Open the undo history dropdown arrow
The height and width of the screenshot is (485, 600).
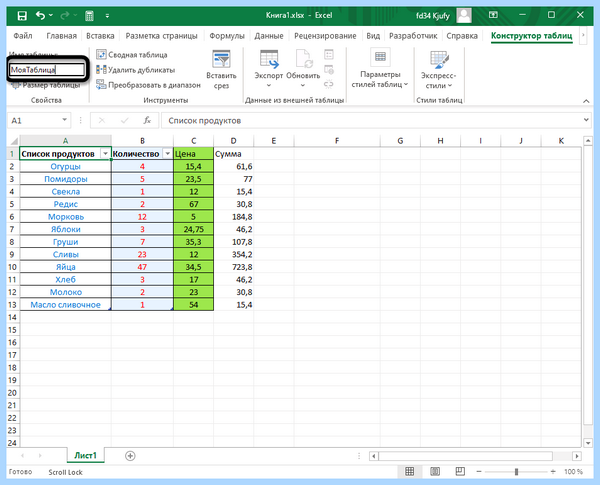coord(51,15)
